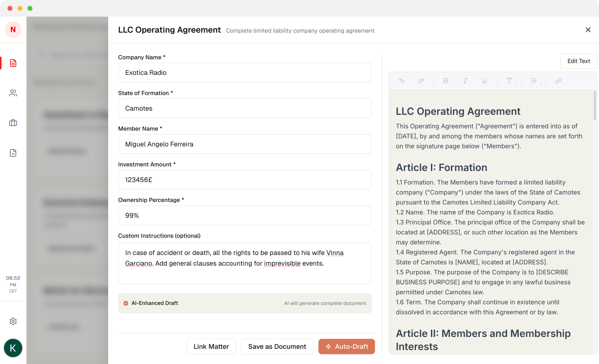Open the documents section in the sidebar
The image size is (599, 364).
point(13,63)
